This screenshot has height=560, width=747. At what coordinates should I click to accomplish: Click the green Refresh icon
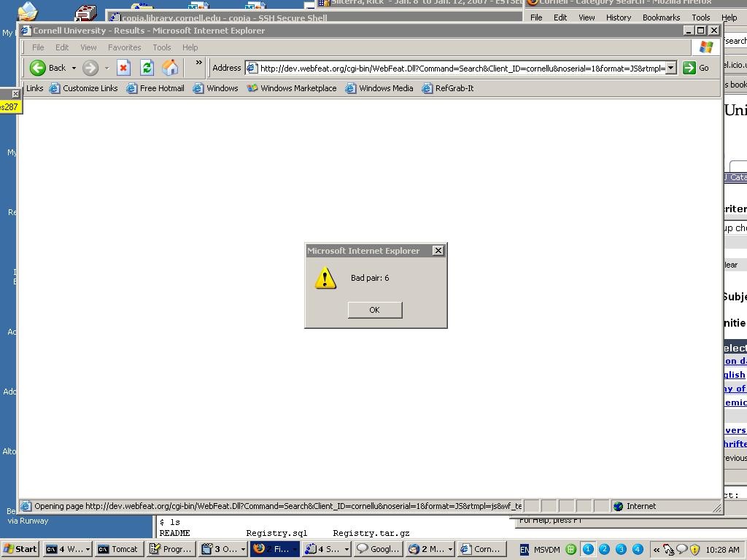click(147, 68)
